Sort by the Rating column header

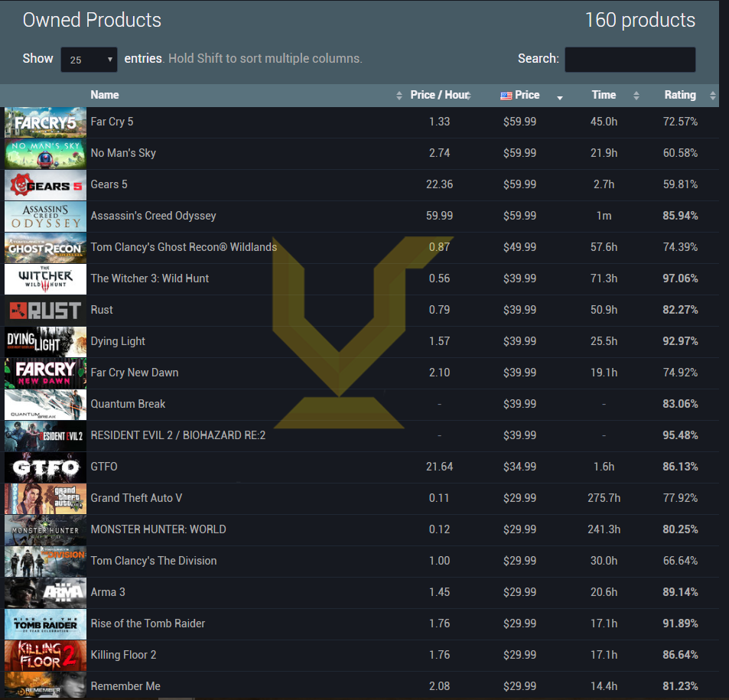tap(679, 96)
